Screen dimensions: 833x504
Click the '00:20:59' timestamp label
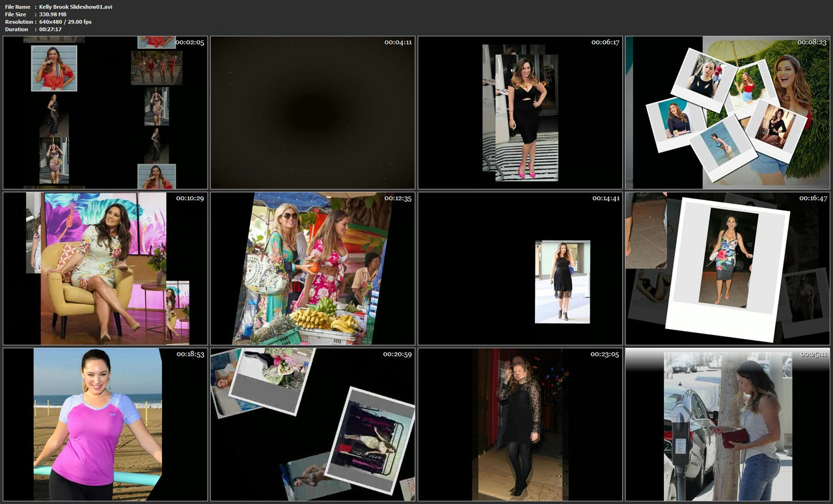coord(398,354)
